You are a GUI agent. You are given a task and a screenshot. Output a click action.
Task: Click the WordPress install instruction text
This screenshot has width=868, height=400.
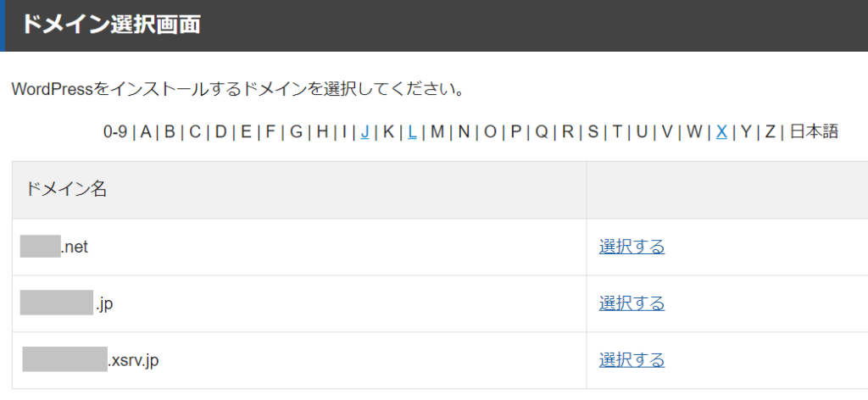[x=237, y=89]
